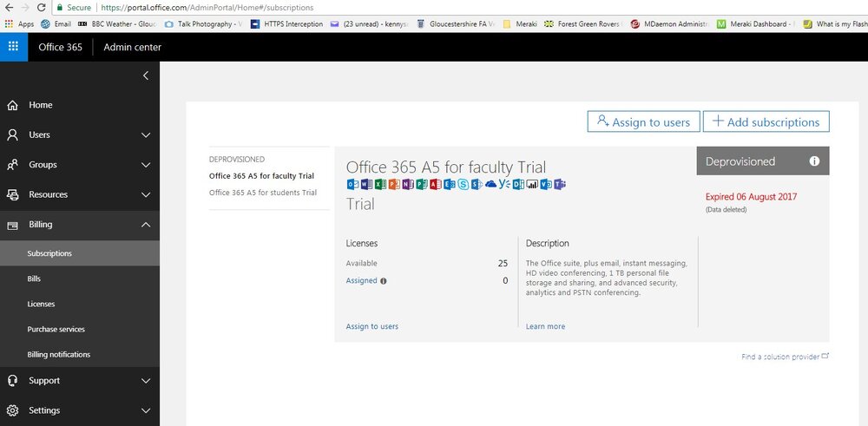Reload the page with browser refresh button

coord(41,8)
